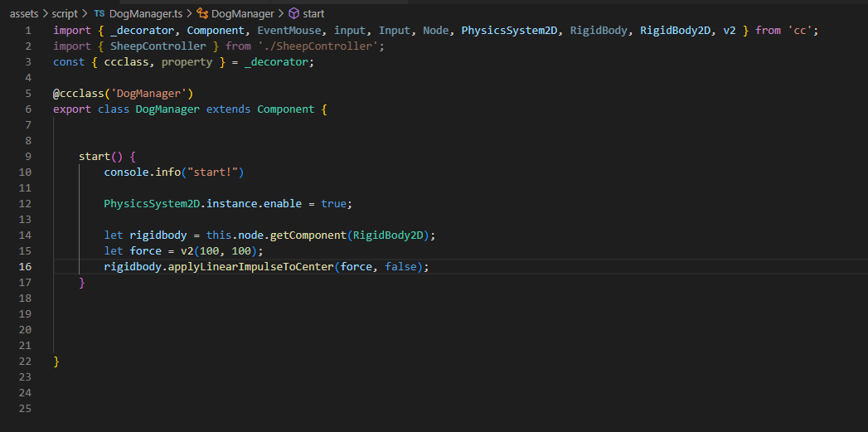Viewport: 868px width, 432px height.
Task: Expand the chevron after 'script' breadcrumb
Action: [85, 13]
